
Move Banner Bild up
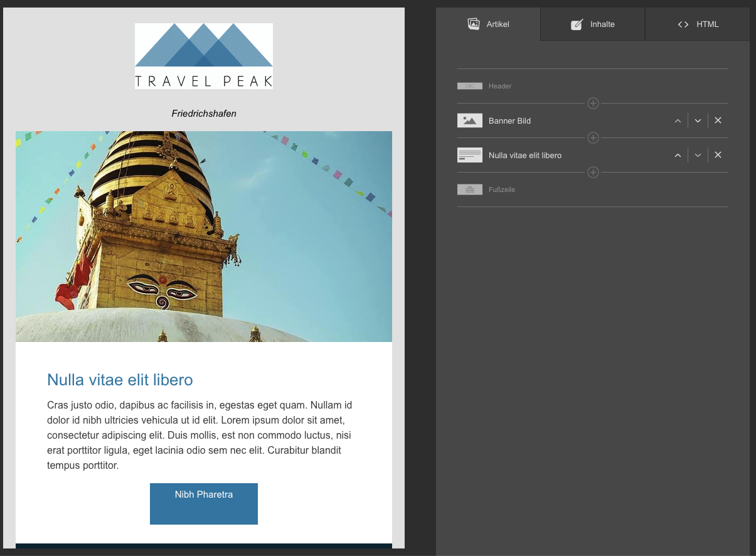pos(678,120)
